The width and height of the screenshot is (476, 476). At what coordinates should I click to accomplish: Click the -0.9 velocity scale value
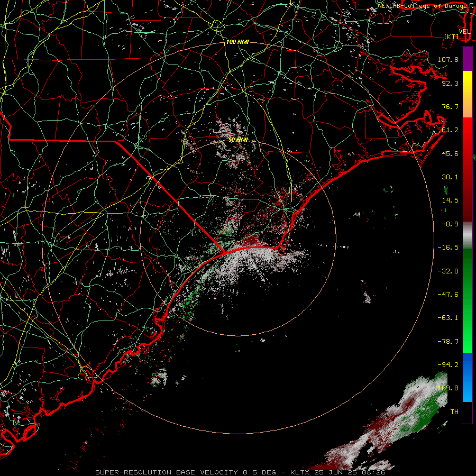[x=450, y=224]
